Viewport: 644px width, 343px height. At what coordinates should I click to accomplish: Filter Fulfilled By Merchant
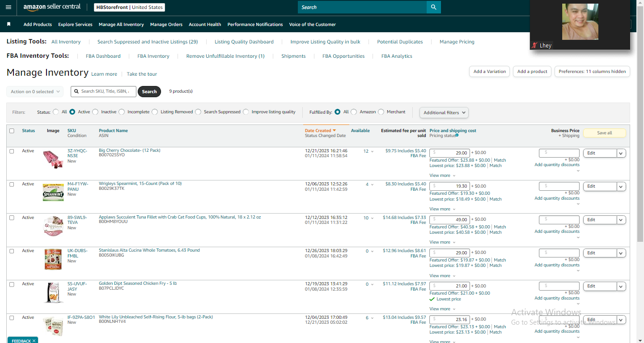point(381,112)
